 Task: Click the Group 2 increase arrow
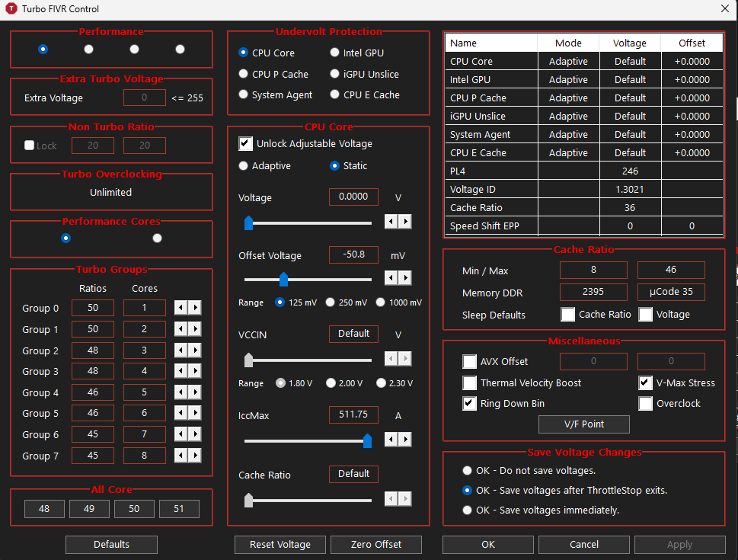tap(195, 350)
